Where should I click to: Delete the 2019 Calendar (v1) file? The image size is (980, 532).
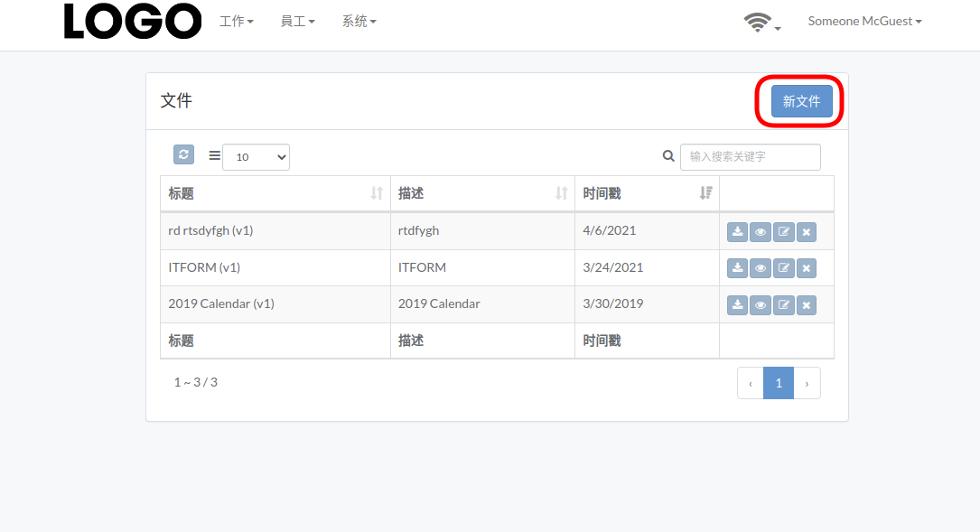click(x=807, y=305)
